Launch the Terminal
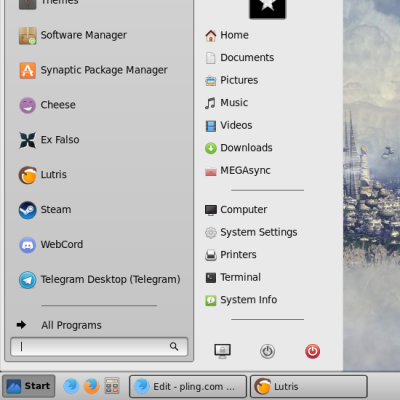Viewport: 400px width, 400px height. click(x=233, y=277)
